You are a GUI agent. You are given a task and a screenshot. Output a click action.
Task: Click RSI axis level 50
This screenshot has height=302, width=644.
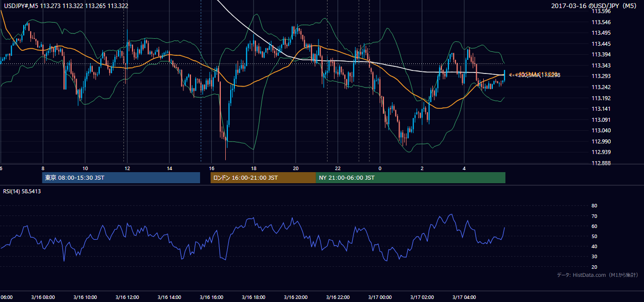(595, 236)
